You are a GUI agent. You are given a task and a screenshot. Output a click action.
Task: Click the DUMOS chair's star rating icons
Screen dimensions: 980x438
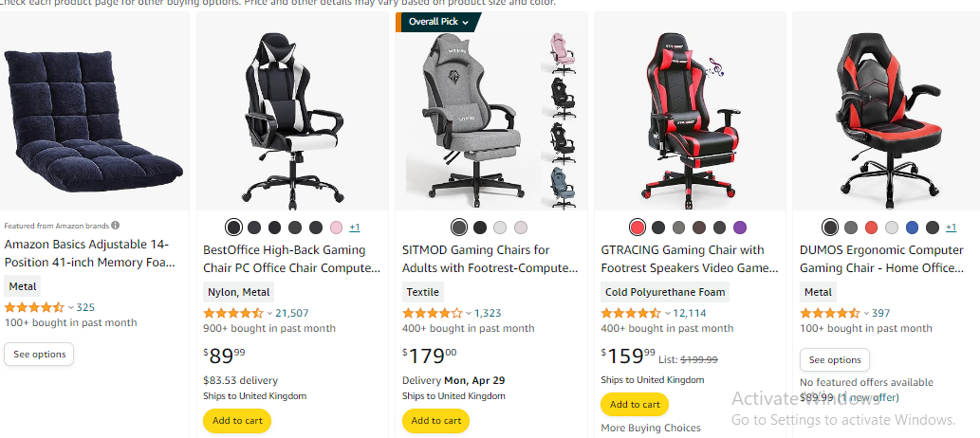[x=830, y=313]
